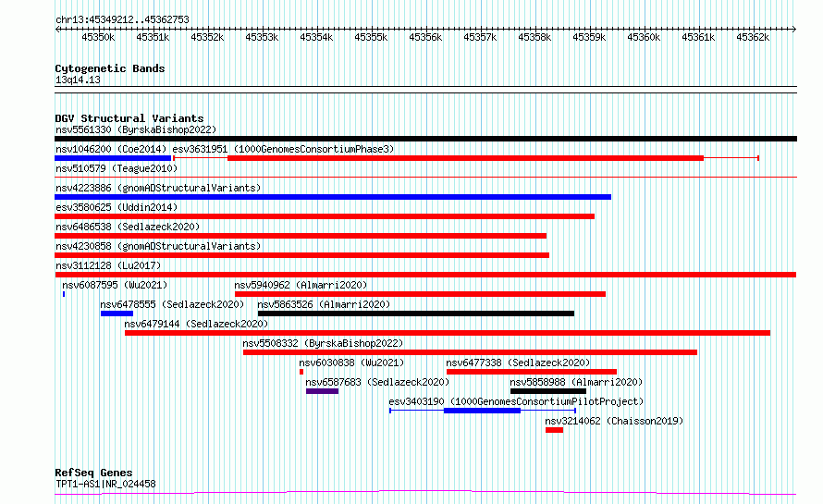Click the TPT1-AS1|NR_024458 gene label

tap(105, 484)
